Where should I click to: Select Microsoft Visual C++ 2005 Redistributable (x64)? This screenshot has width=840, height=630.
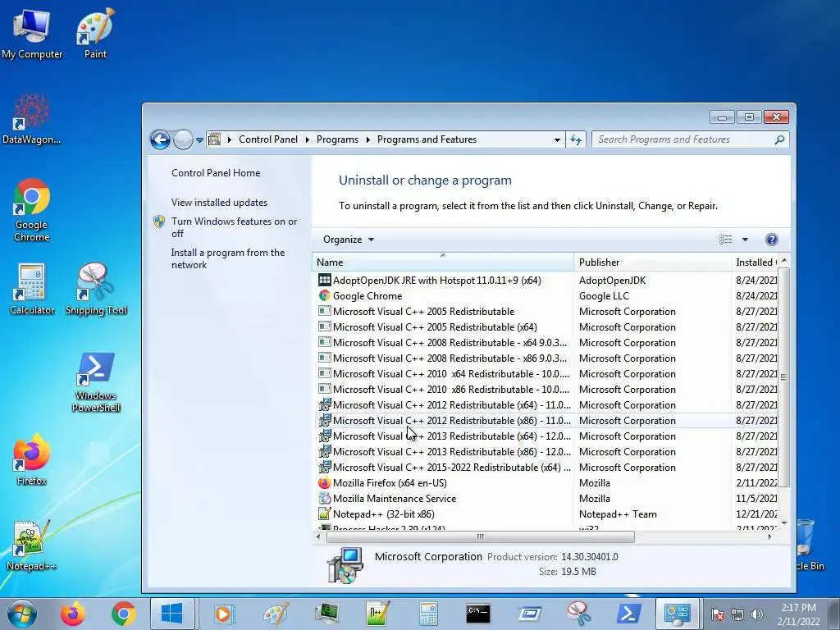click(x=546, y=326)
